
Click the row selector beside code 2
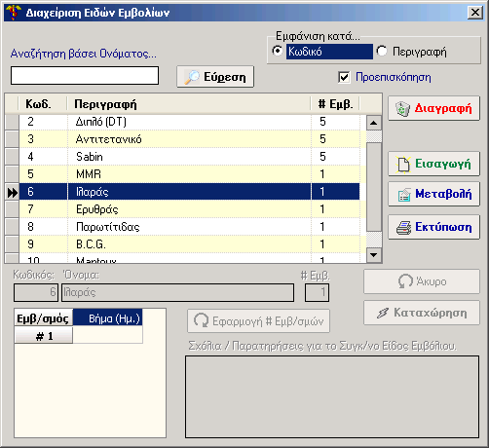pyautogui.click(x=12, y=122)
